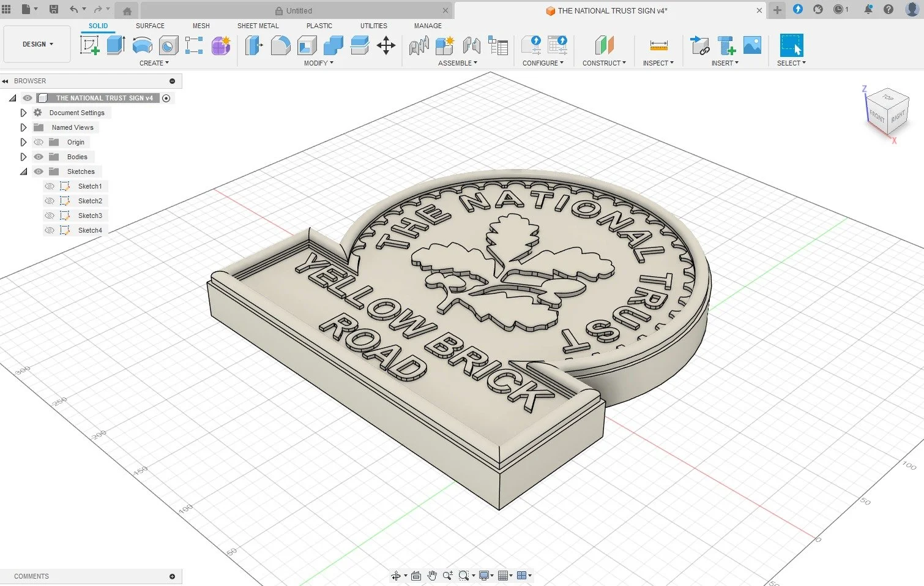The width and height of the screenshot is (924, 586).
Task: Select the Insert Derive tool
Action: (x=699, y=45)
